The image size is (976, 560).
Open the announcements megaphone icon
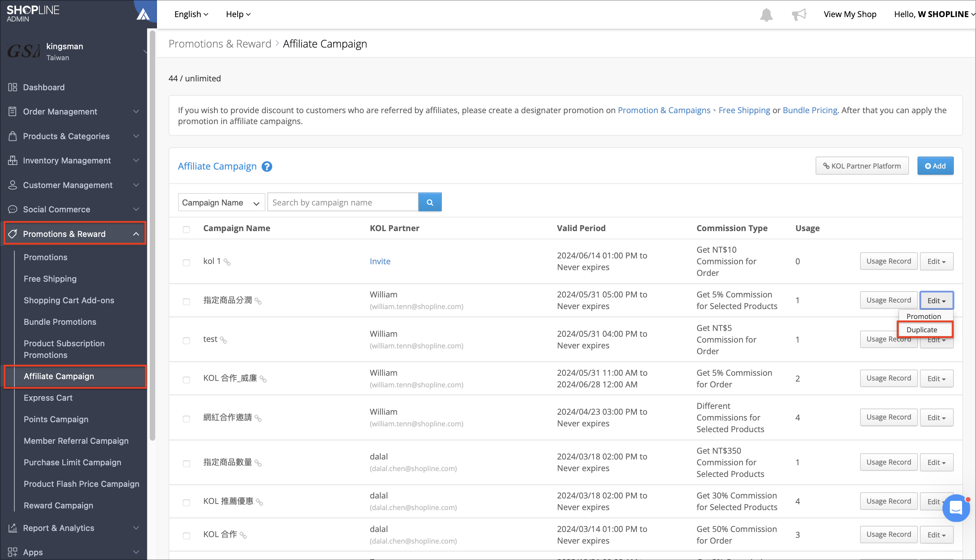pos(799,15)
